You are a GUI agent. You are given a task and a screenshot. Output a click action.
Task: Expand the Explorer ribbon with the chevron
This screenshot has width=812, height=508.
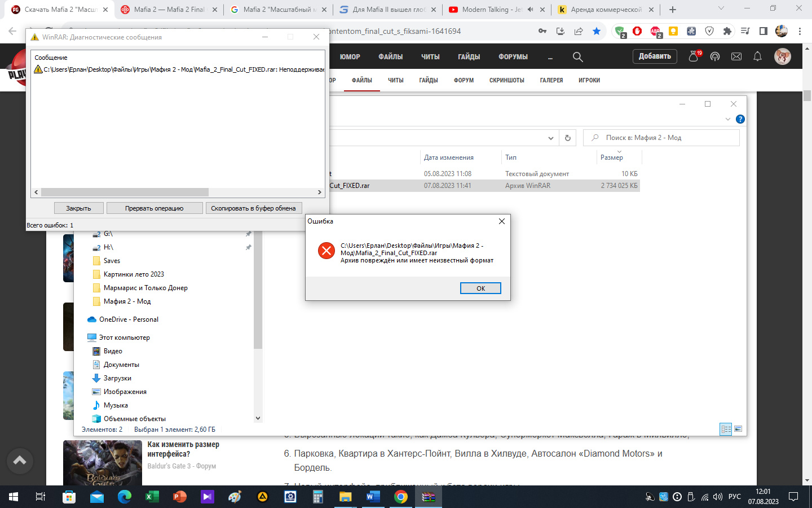pyautogui.click(x=728, y=119)
